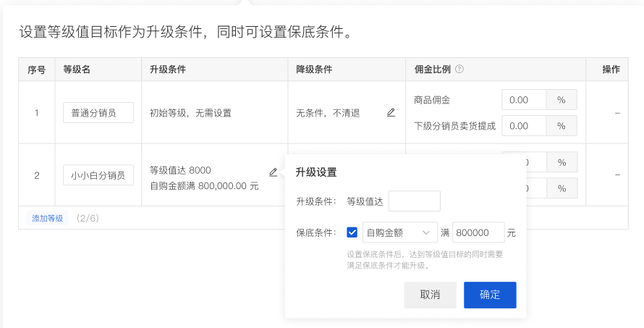Viewport: 644px width, 328px height.
Task: Select the (2/6) level count
Action: tap(88, 218)
